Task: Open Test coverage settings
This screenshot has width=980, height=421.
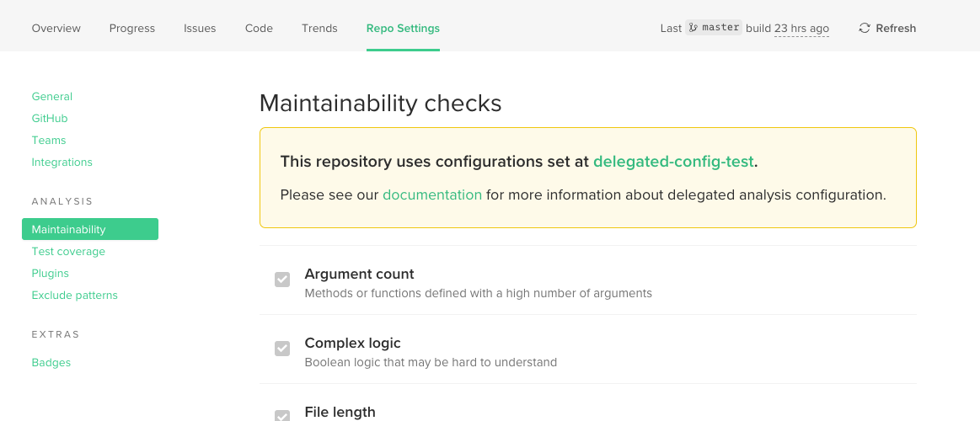Action: [x=68, y=251]
